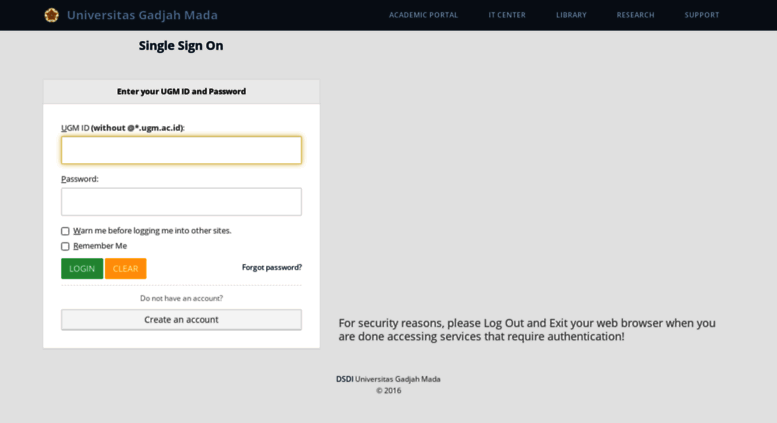Image resolution: width=777 pixels, height=423 pixels.
Task: Click the UGM university crest logo
Action: 52,15
